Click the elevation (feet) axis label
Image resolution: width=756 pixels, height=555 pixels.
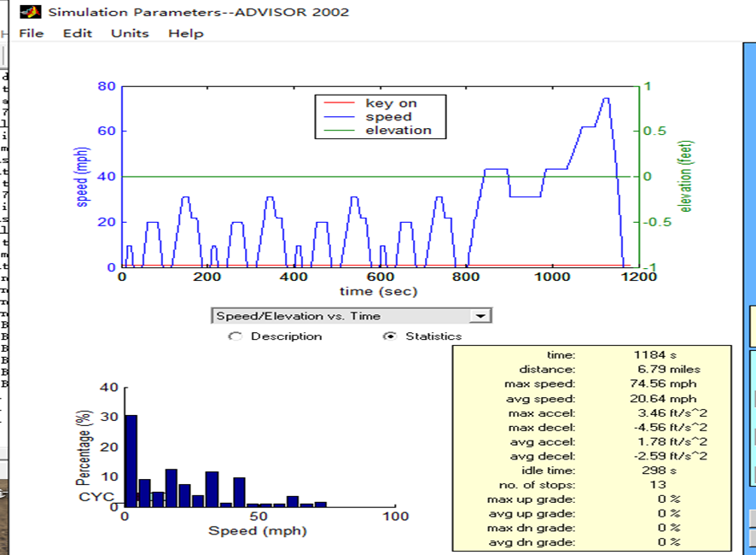pos(684,177)
